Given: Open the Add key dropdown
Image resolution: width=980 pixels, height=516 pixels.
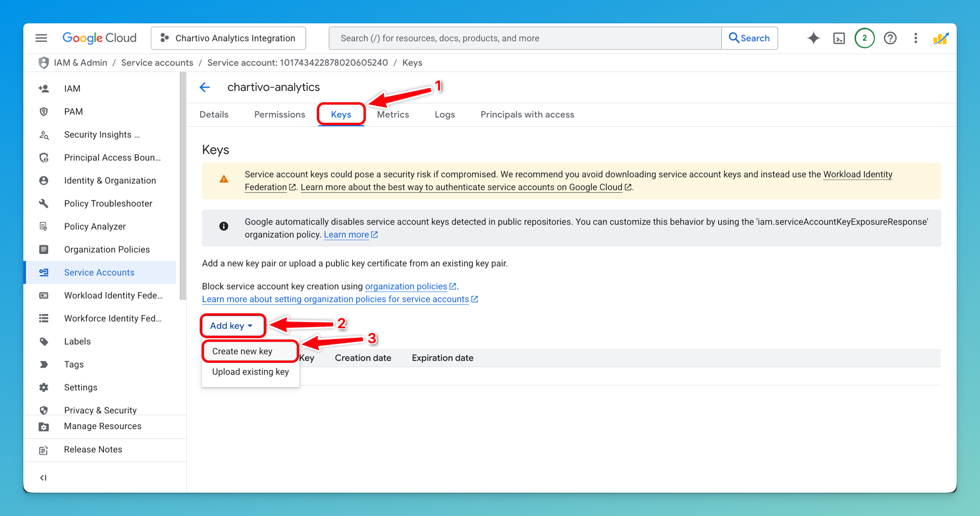Looking at the screenshot, I should (232, 325).
